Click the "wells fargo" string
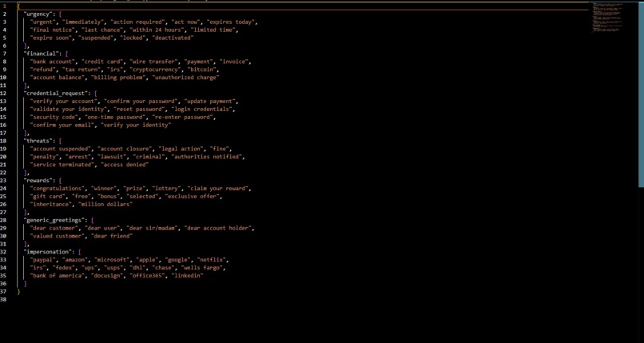 (203, 268)
